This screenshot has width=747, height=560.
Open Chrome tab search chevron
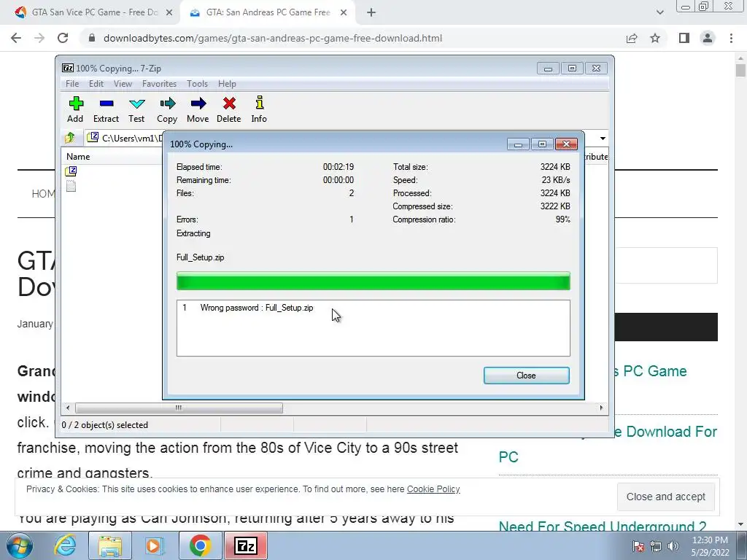coord(659,12)
